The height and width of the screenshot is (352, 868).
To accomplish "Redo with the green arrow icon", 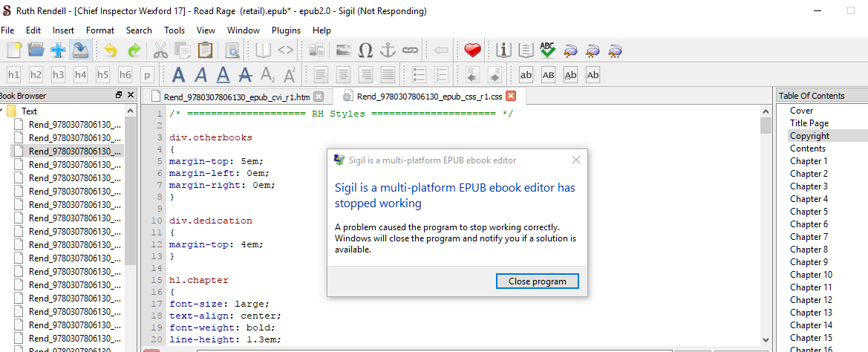I will tap(134, 50).
